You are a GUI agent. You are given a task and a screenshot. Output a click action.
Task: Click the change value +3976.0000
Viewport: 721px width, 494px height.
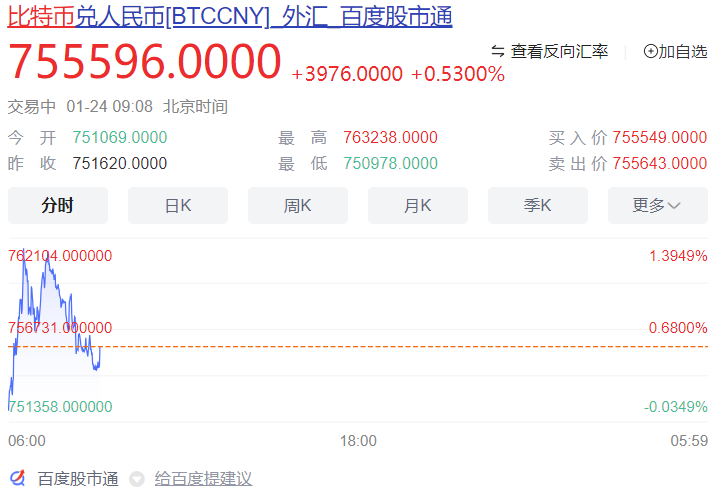tap(347, 74)
